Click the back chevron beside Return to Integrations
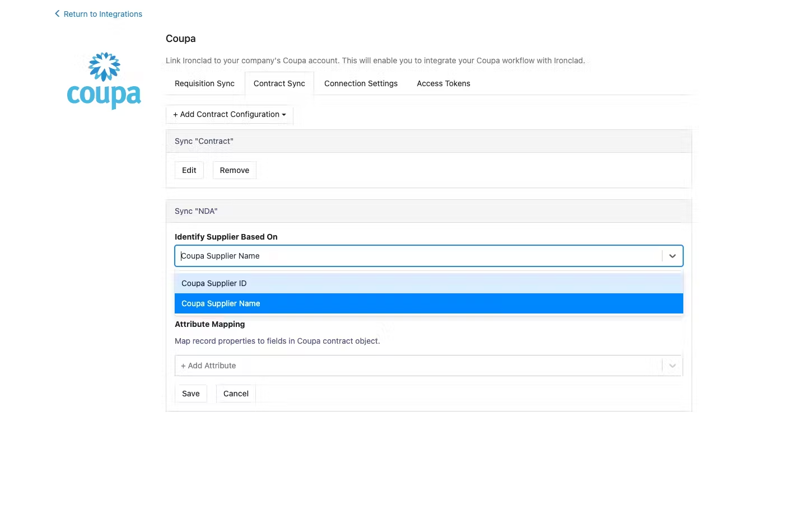Viewport: 812px width, 529px height. [57, 13]
